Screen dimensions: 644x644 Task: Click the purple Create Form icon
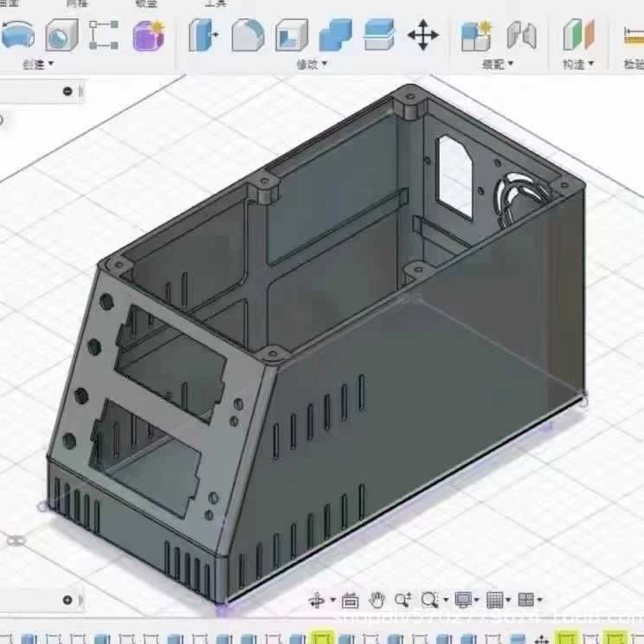click(x=148, y=35)
